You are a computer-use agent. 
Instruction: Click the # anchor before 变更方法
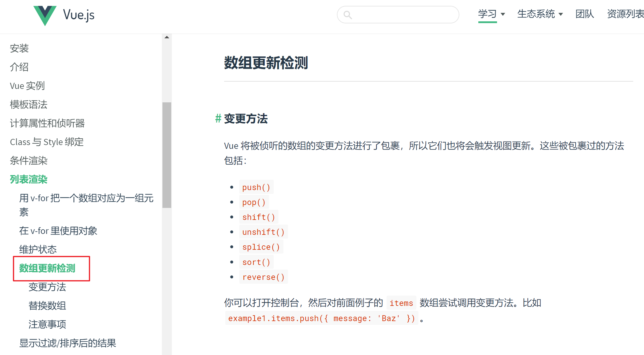[x=218, y=118]
